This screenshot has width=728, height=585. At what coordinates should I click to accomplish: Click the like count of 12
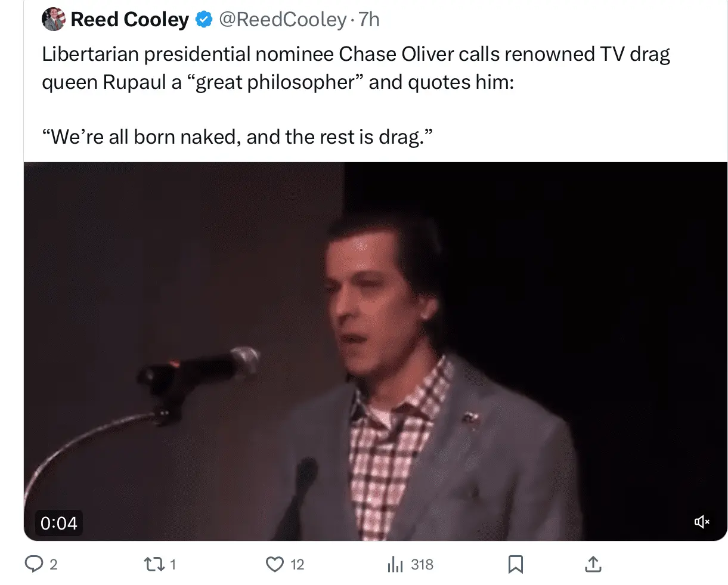(297, 565)
